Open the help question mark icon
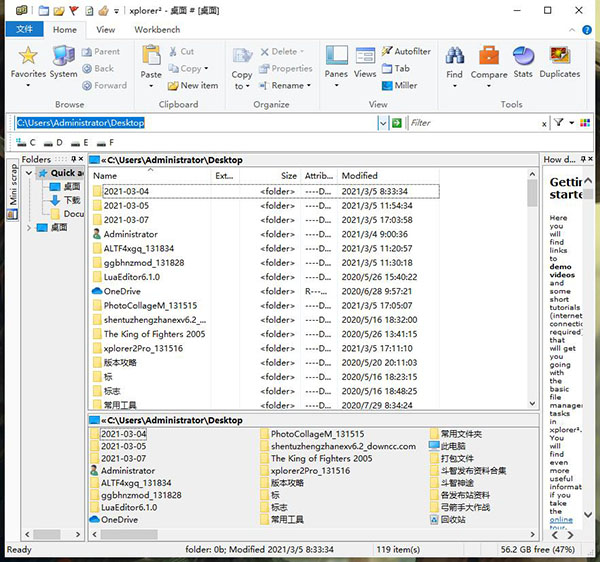Image resolution: width=600 pixels, height=562 pixels. pos(587,30)
